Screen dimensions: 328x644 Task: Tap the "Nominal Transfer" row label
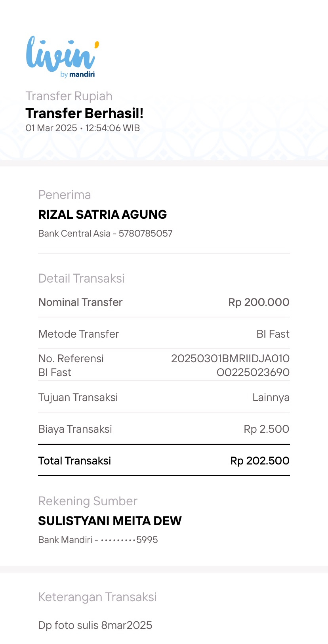(80, 302)
